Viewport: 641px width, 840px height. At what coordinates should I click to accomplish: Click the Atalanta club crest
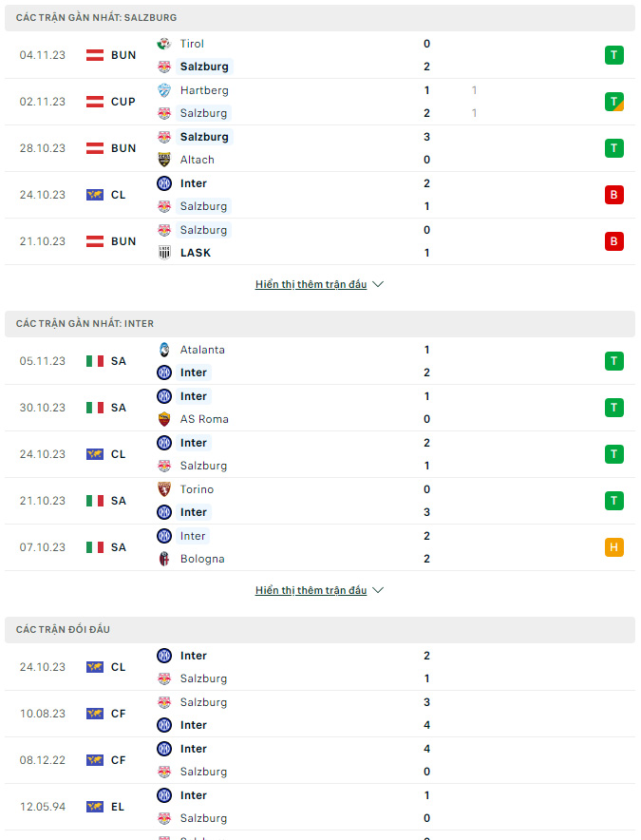click(x=164, y=350)
